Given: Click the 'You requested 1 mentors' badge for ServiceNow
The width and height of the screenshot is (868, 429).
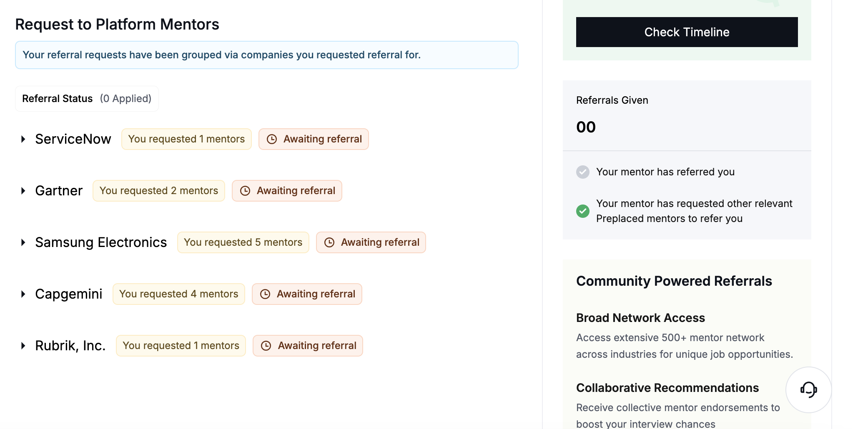Looking at the screenshot, I should click(186, 139).
